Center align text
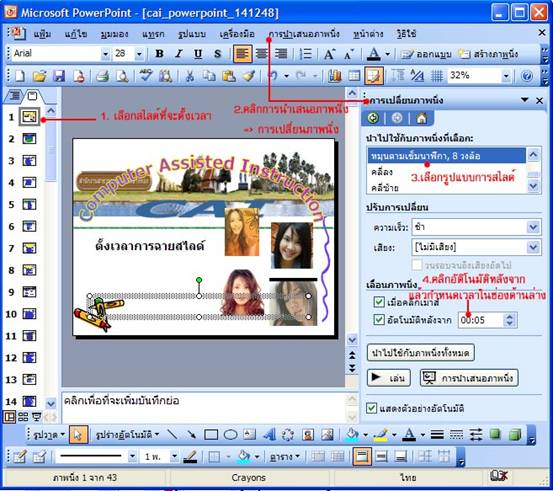The width and height of the screenshot is (553, 491). tap(262, 54)
